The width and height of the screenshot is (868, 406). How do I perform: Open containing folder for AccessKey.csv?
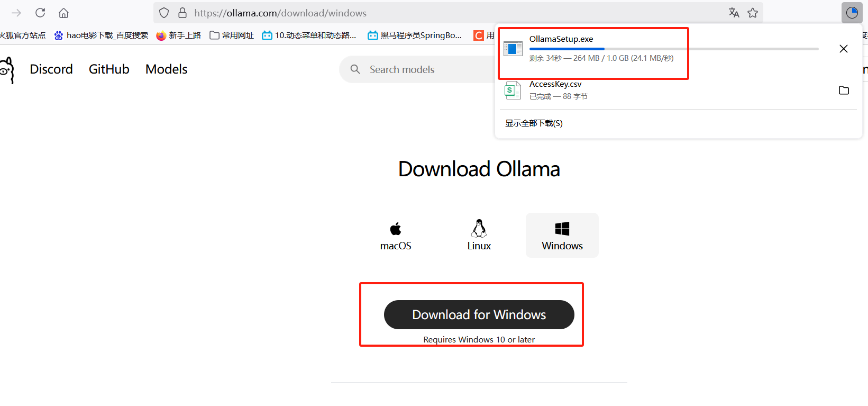pyautogui.click(x=844, y=90)
